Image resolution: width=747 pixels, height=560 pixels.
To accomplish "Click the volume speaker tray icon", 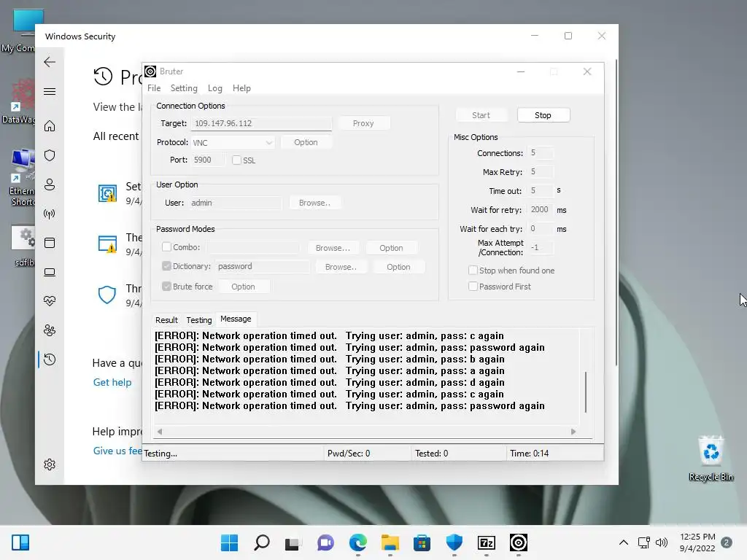I will 661,542.
